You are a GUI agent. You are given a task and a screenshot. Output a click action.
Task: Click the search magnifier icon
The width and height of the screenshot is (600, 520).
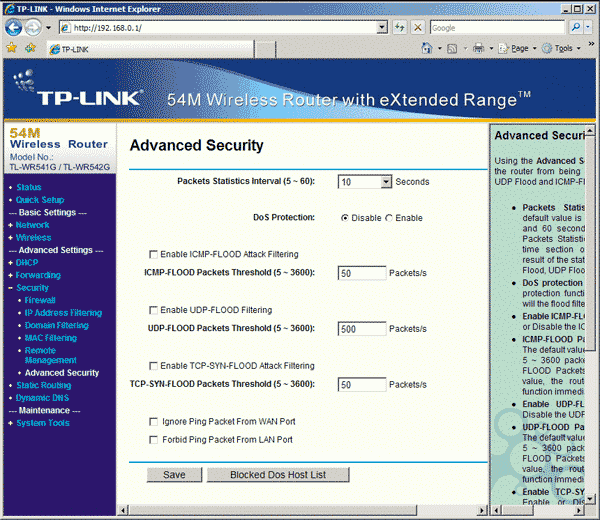[576, 27]
